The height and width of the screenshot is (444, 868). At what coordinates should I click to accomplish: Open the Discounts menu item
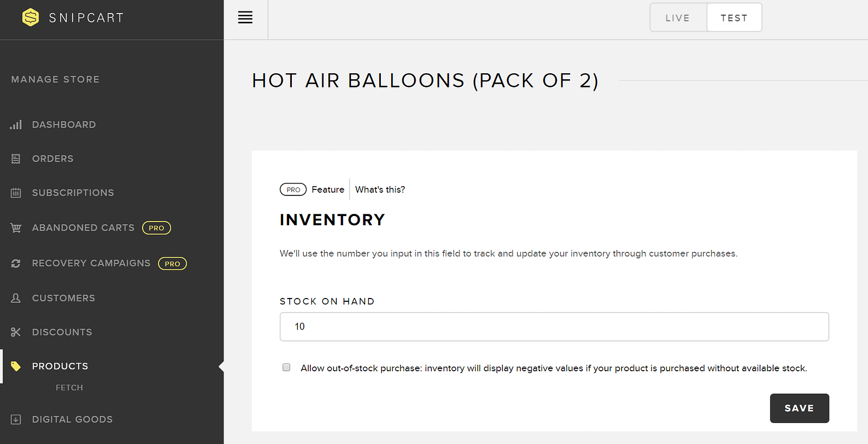click(x=62, y=332)
